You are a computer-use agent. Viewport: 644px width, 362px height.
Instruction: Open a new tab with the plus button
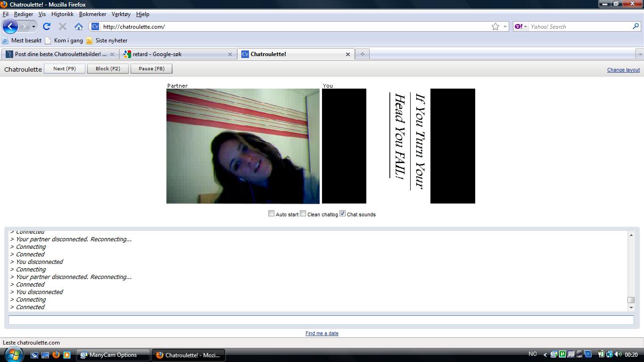coord(362,54)
